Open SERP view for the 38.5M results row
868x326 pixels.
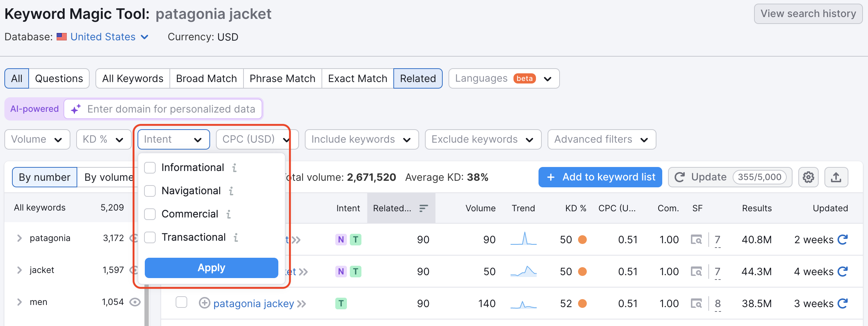click(x=696, y=303)
